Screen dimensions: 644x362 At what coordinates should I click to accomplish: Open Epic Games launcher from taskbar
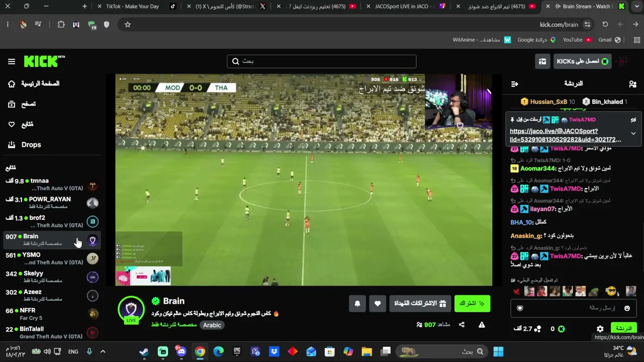237,351
